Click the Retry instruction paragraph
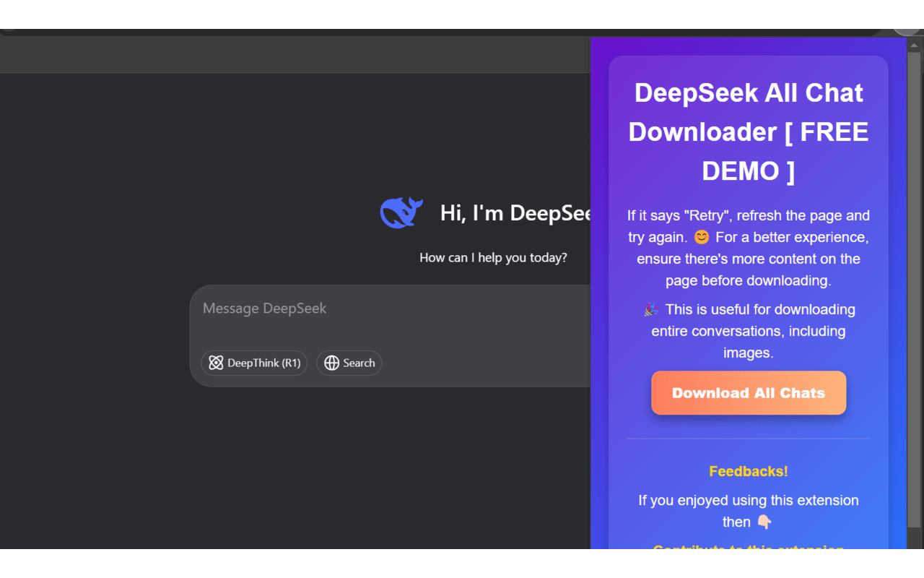 [748, 248]
